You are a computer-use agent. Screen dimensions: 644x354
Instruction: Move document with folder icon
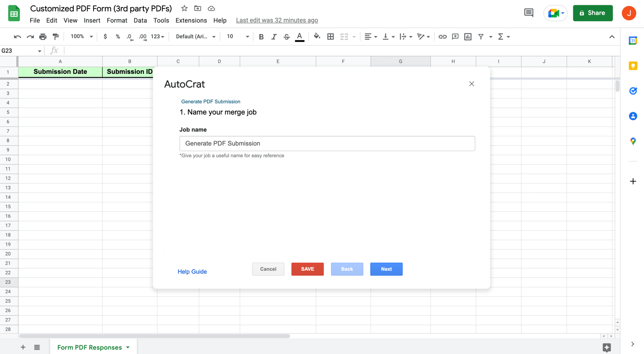198,9
